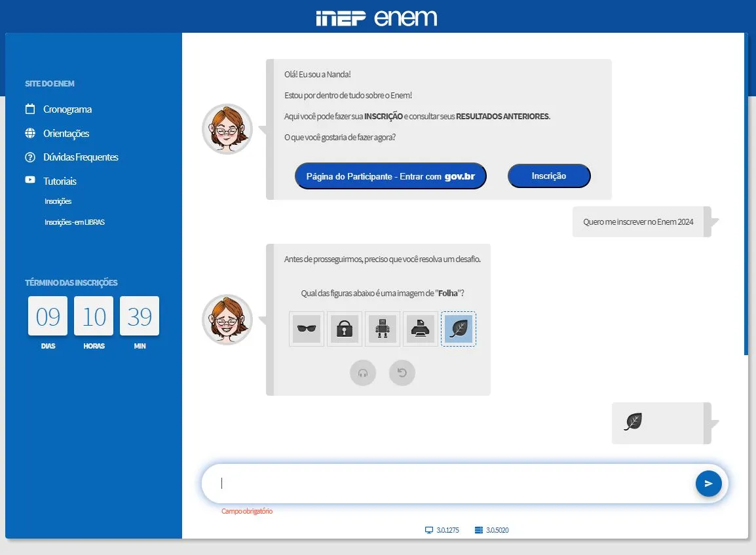Select the robot captcha image

(383, 329)
